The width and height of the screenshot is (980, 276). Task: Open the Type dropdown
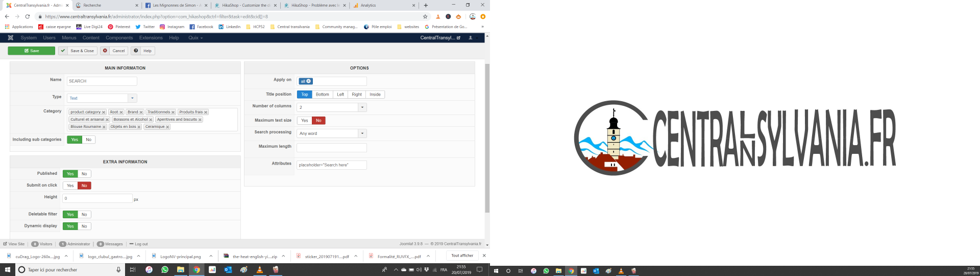(102, 98)
